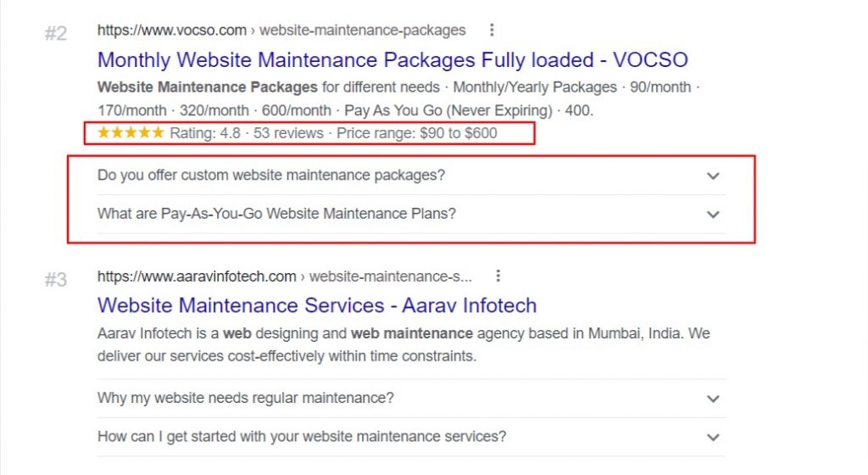
Task: Click the #3 rank label
Action: pos(55,280)
